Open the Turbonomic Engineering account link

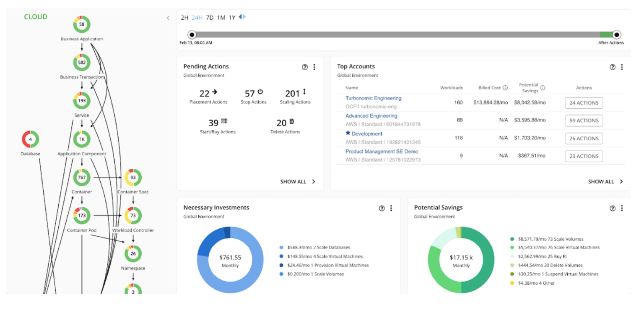point(373,98)
